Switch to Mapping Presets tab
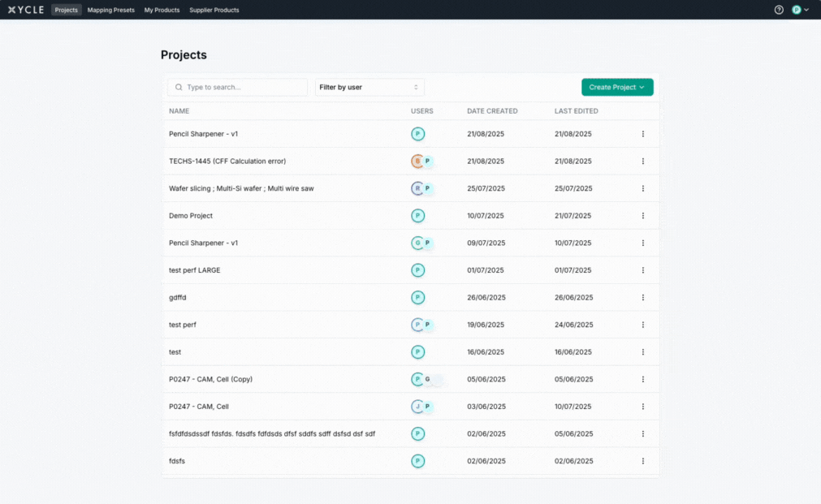821x504 pixels. (111, 10)
